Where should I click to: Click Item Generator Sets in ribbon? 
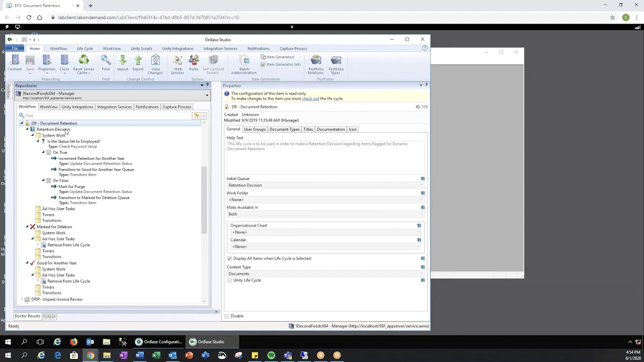pos(281,64)
